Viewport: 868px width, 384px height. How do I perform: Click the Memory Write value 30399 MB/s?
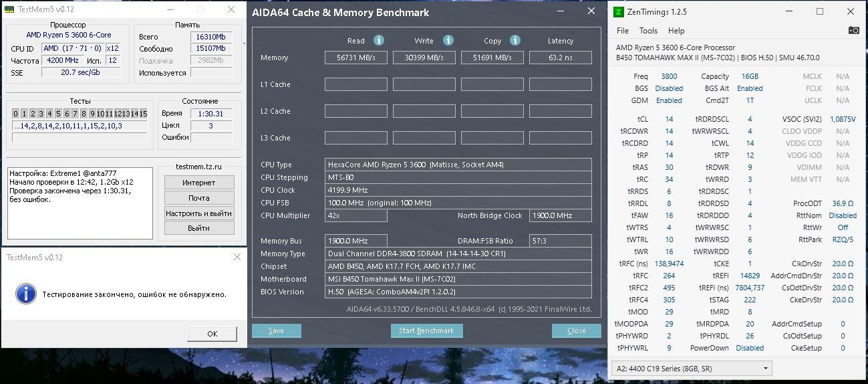[x=424, y=58]
